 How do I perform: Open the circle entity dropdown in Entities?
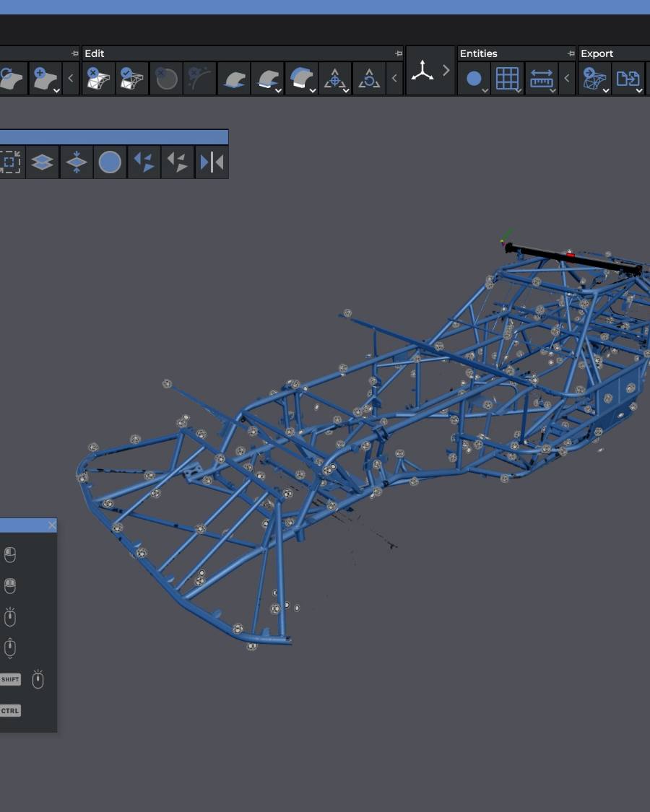pos(485,91)
